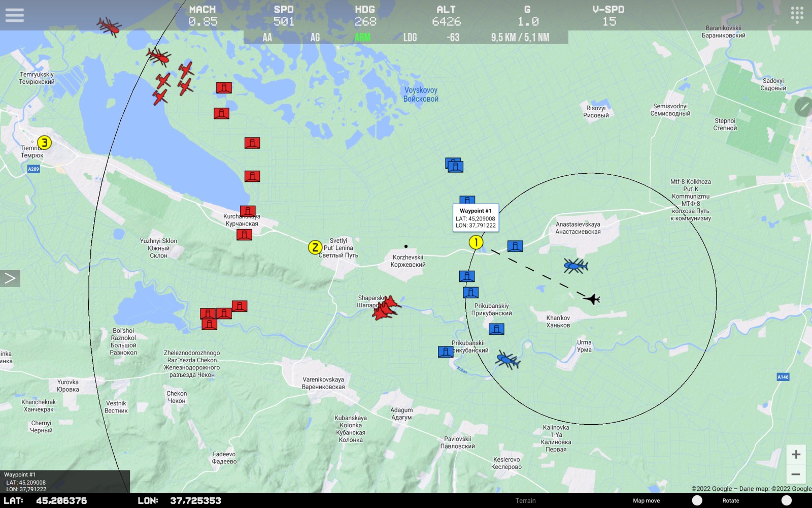812x508 pixels.
Task: Switch to the AG mode tab
Action: coord(315,38)
